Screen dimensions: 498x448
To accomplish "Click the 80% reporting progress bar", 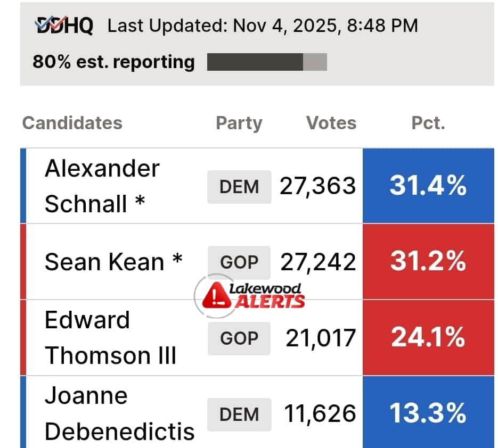I will 266,62.
